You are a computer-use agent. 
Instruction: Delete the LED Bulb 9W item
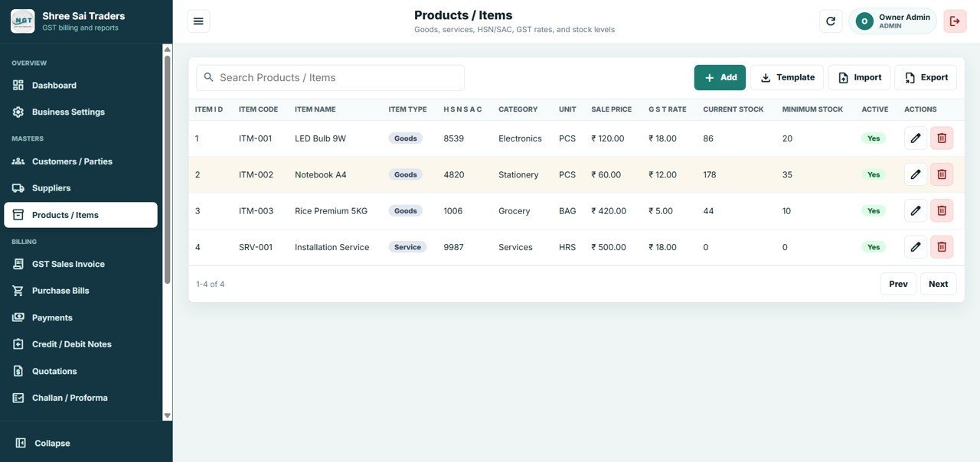942,138
